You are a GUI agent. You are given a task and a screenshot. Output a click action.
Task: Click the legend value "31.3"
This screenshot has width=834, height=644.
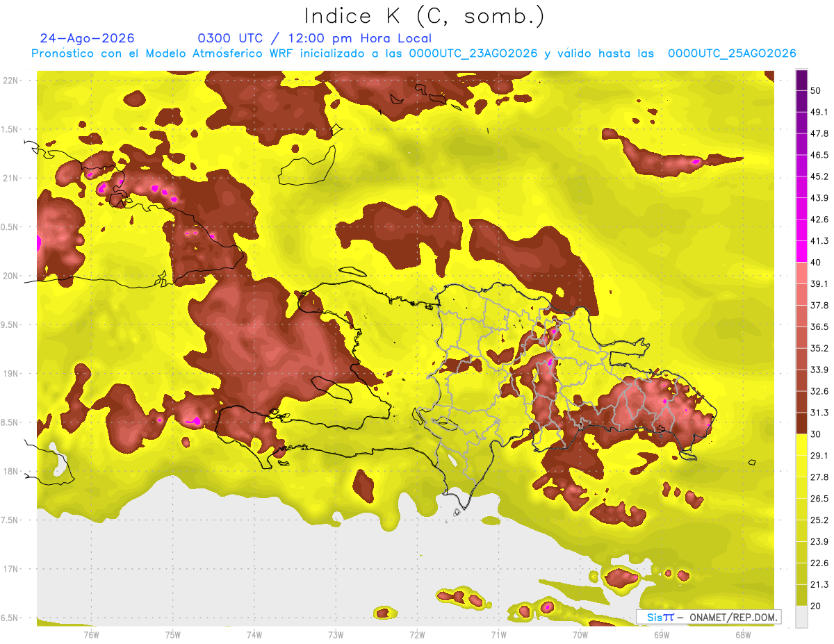coord(820,413)
